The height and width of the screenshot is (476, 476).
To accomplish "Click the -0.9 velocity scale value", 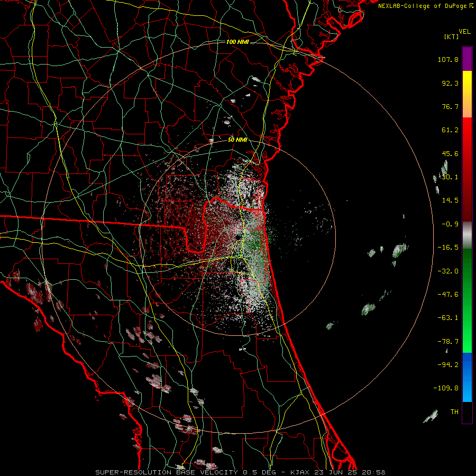I will point(450,224).
